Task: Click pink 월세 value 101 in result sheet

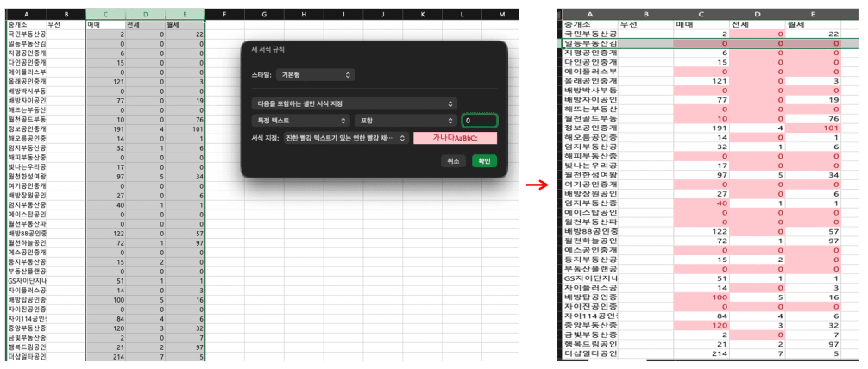Action: pyautogui.click(x=813, y=128)
